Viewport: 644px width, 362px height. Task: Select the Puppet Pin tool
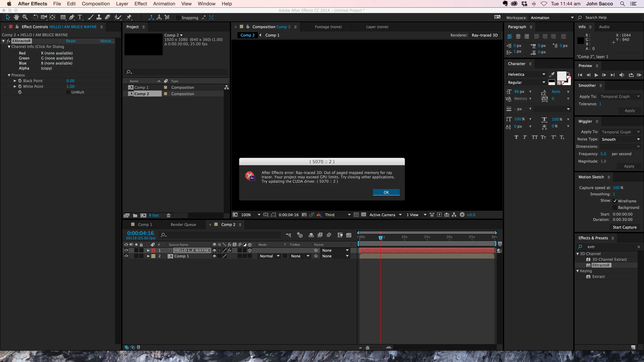(x=129, y=17)
